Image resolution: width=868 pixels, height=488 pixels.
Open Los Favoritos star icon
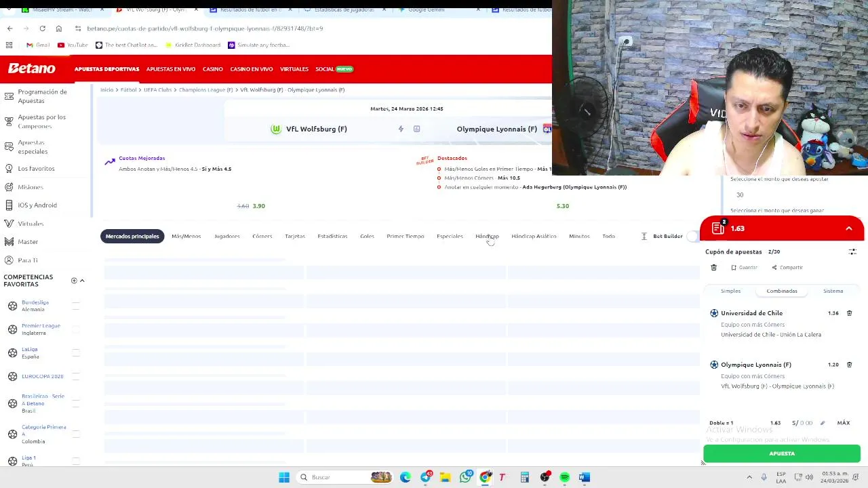point(9,168)
